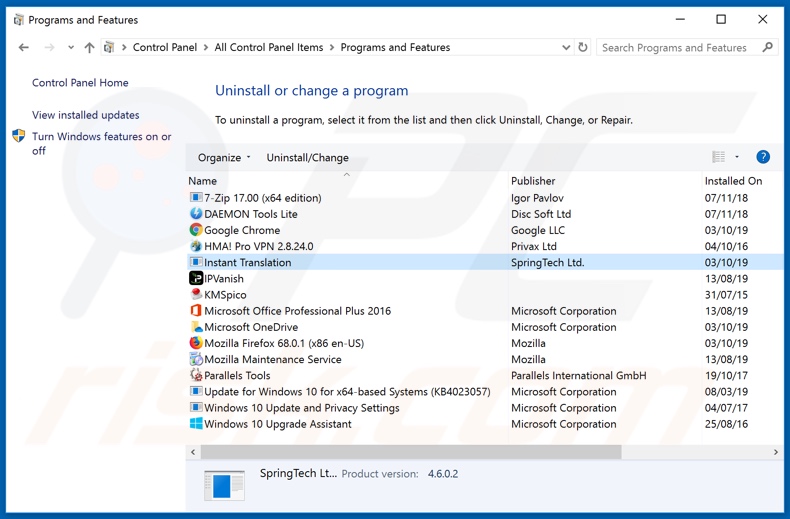Click the Windows 10 Update and Privacy icon
This screenshot has height=519, width=790.
(x=195, y=407)
